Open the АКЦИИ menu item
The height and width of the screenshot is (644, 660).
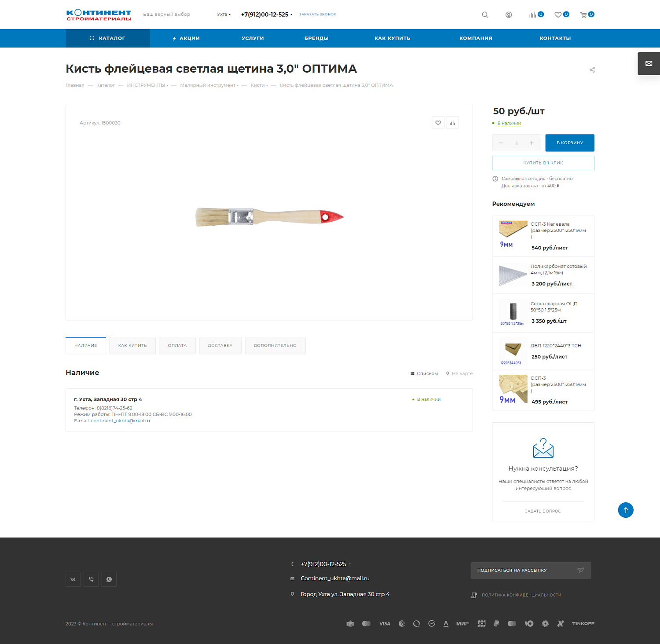[186, 38]
